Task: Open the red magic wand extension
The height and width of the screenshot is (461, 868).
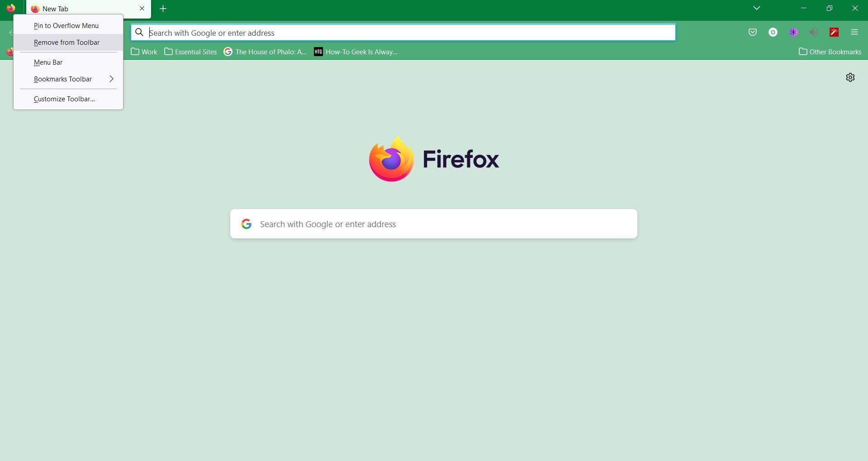Action: pyautogui.click(x=834, y=32)
